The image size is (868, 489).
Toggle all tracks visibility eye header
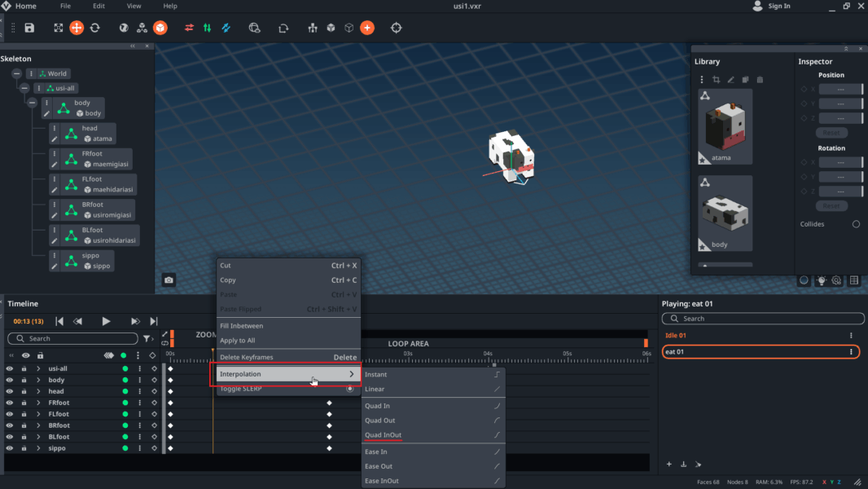[25, 355]
